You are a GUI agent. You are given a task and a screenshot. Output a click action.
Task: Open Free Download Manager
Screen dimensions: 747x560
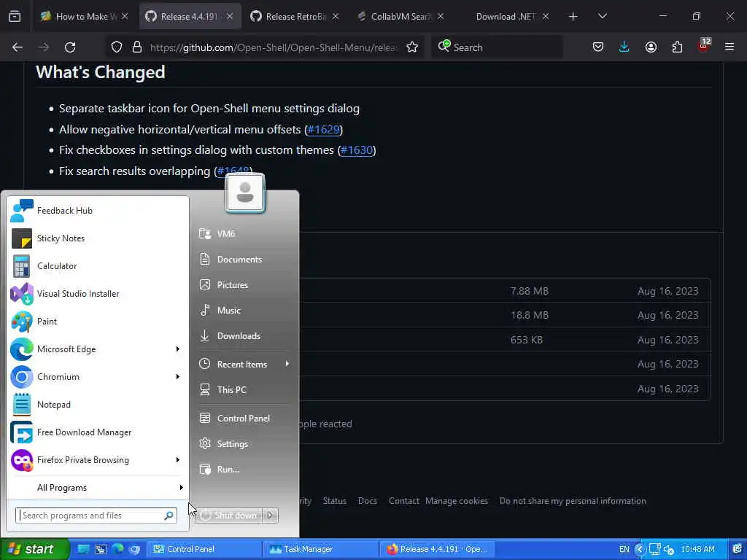pyautogui.click(x=98, y=432)
